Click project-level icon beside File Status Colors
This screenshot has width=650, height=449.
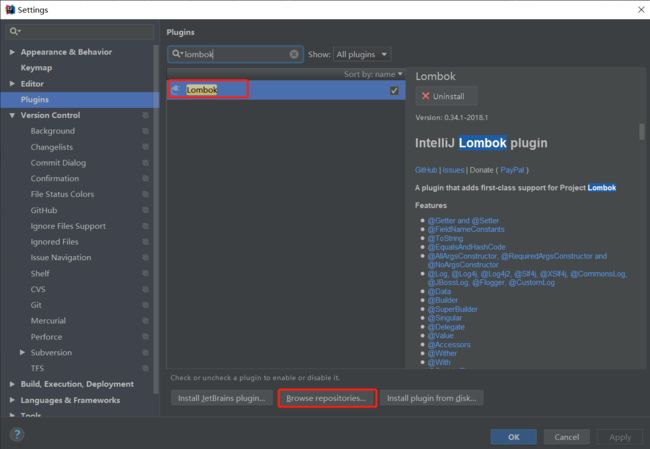point(146,194)
